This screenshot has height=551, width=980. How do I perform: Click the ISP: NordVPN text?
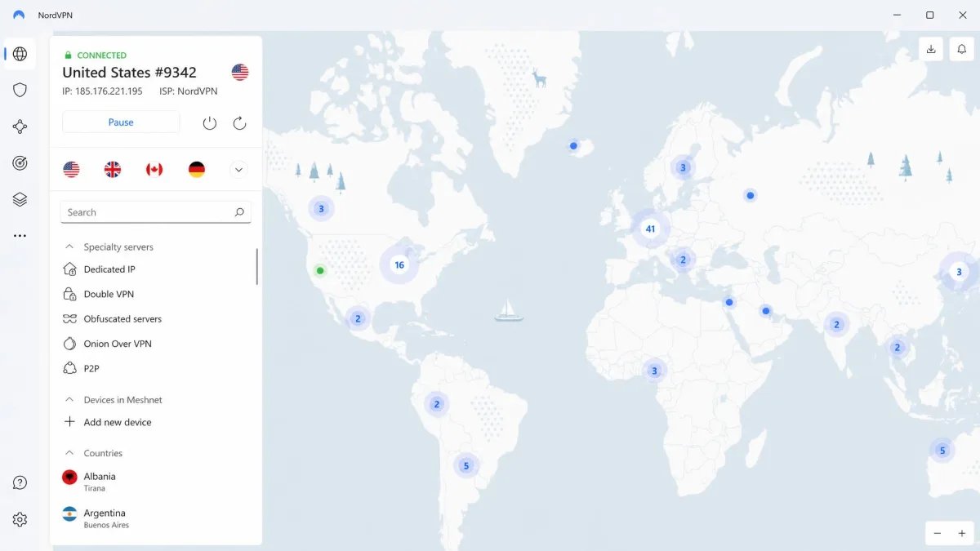pyautogui.click(x=188, y=91)
